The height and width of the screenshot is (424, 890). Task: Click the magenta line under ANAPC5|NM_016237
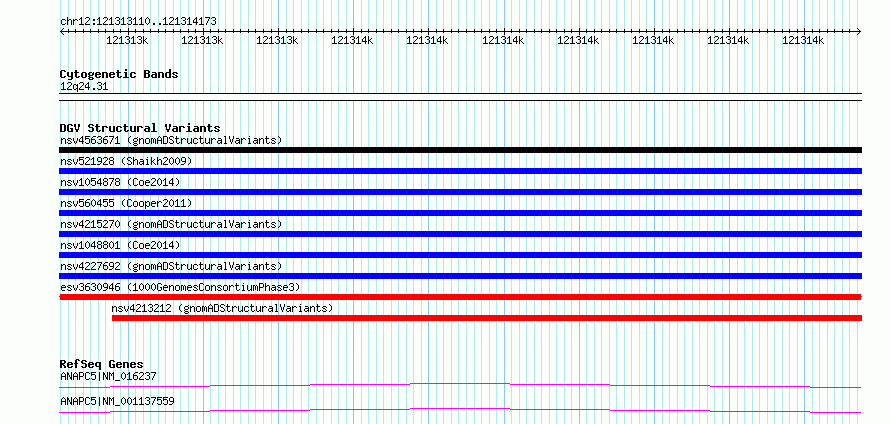(x=460, y=385)
